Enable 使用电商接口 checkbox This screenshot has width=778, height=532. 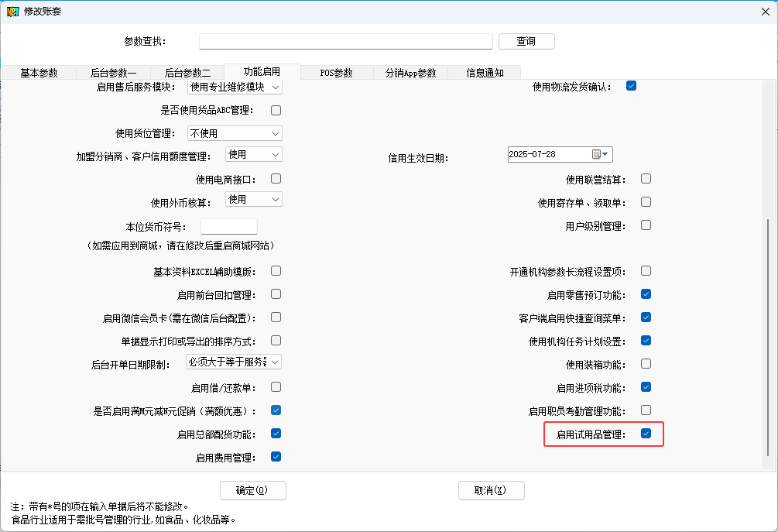[x=276, y=179]
